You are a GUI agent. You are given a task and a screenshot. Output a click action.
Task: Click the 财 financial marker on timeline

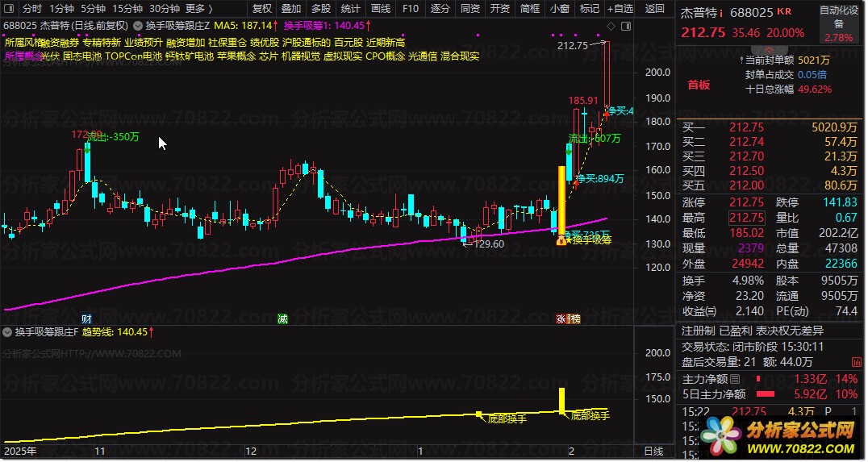point(86,318)
